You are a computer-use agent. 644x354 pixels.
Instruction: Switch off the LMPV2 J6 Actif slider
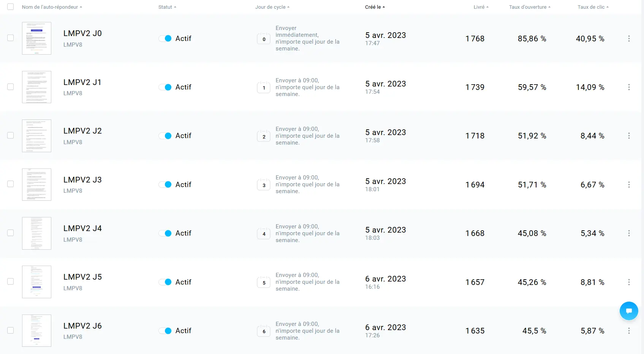[165, 331]
